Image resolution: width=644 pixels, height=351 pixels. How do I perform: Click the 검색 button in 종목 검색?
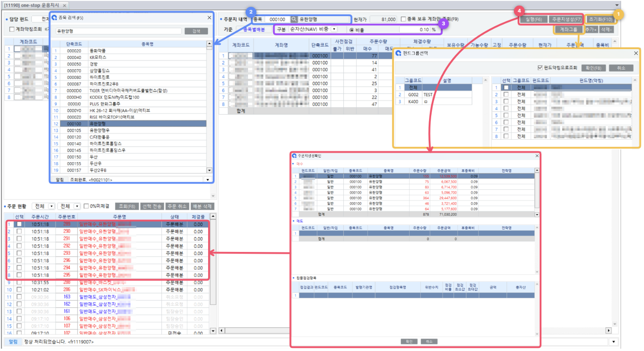[196, 31]
